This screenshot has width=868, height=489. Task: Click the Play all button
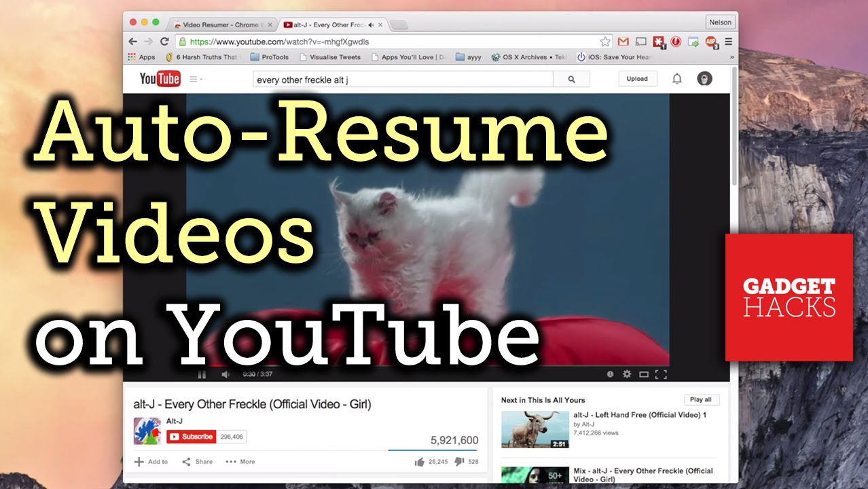coord(701,400)
